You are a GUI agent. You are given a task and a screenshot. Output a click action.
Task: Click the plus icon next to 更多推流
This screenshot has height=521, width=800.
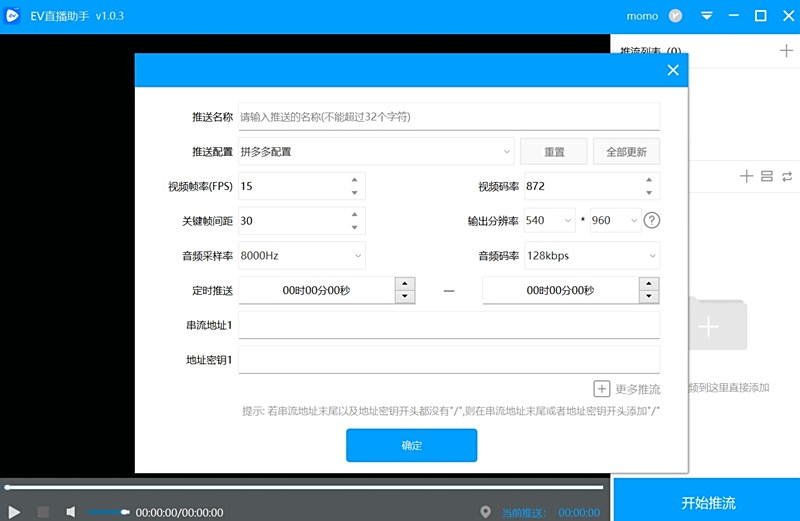point(602,389)
